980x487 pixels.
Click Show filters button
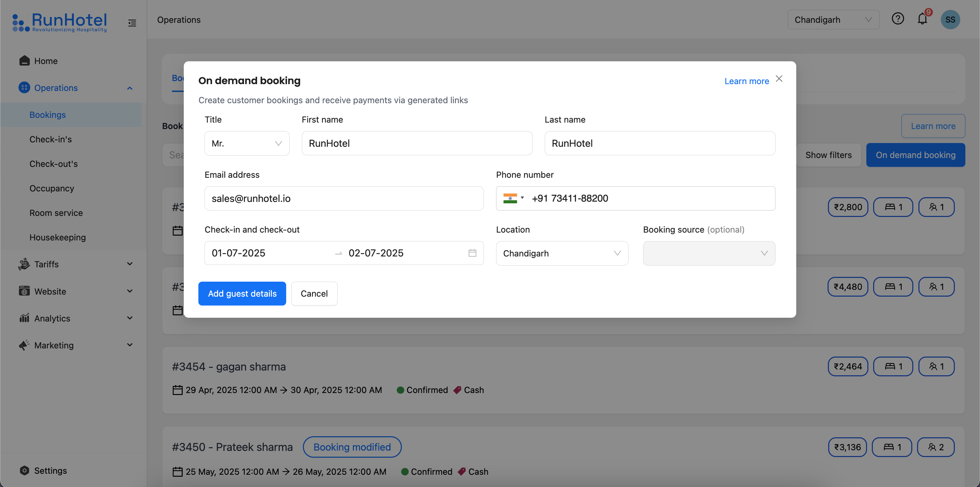(x=829, y=155)
